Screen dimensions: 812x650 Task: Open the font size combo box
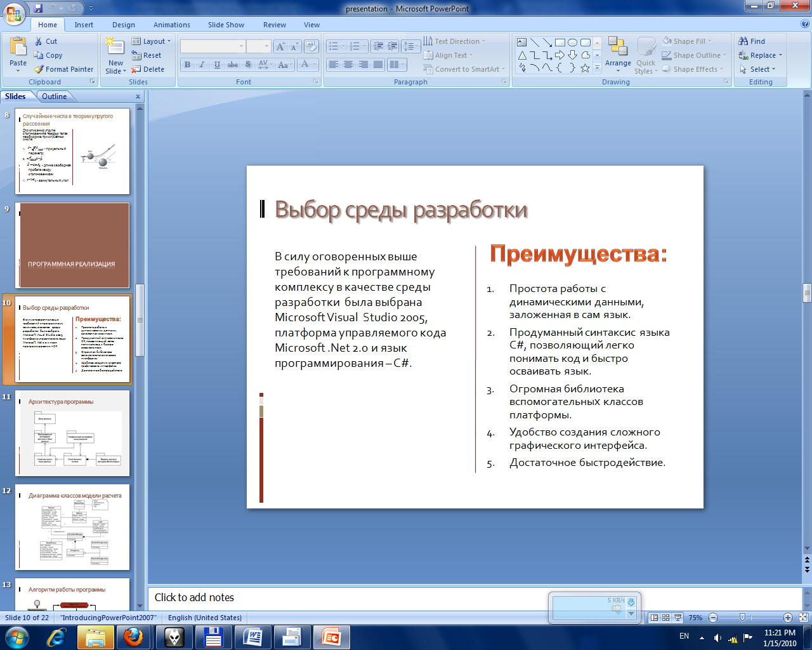point(258,46)
